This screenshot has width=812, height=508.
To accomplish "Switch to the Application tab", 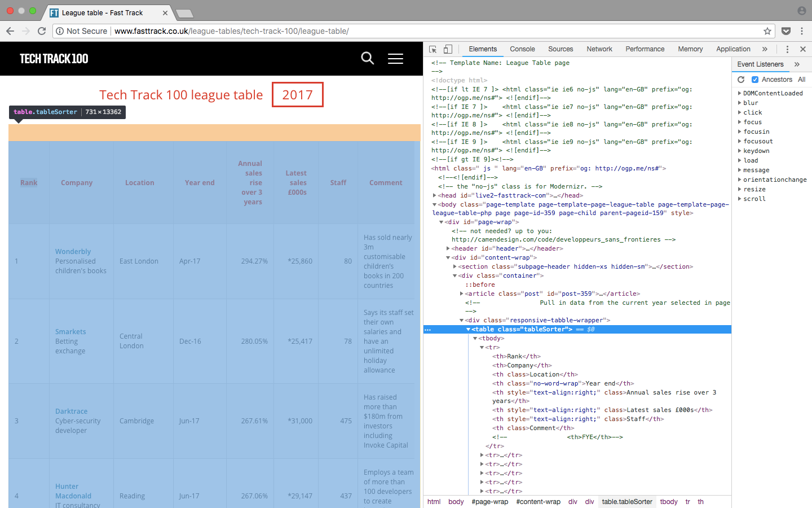I will tap(733, 49).
